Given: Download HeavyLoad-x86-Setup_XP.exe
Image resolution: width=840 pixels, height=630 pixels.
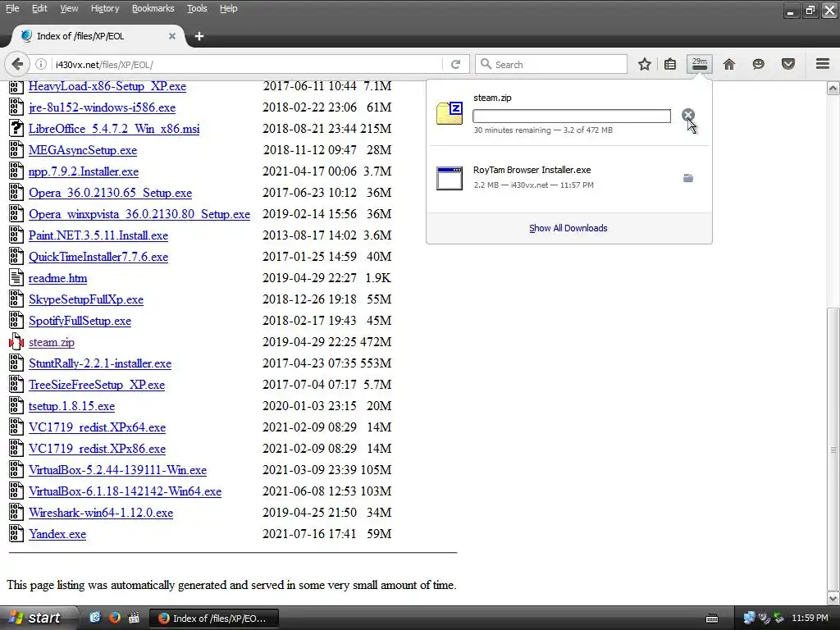Looking at the screenshot, I should [107, 85].
